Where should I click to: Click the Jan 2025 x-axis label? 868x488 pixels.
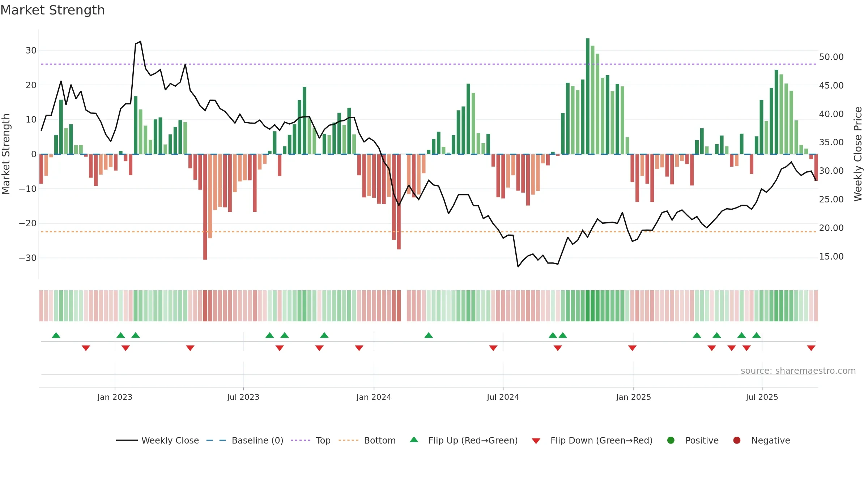633,397
